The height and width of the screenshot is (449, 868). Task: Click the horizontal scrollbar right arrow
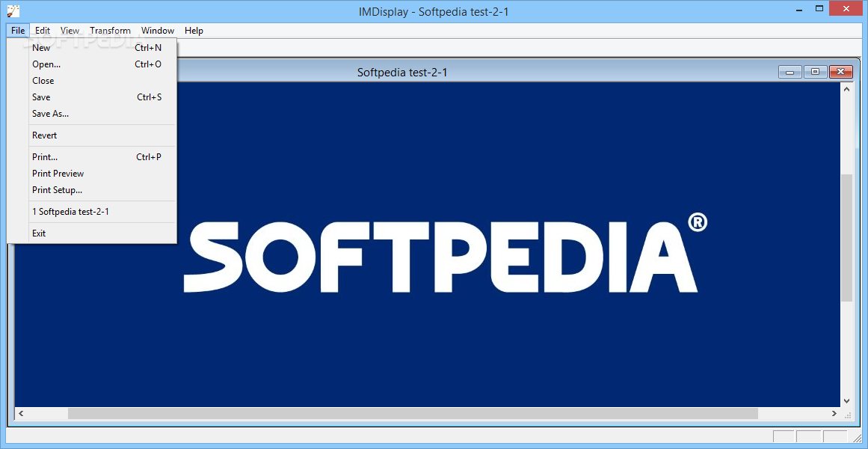pos(834,413)
